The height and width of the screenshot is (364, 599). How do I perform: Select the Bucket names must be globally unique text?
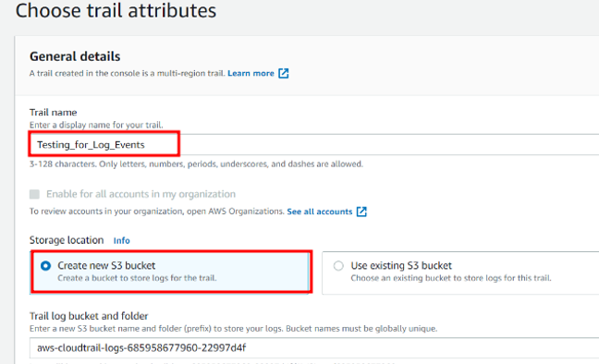point(361,329)
